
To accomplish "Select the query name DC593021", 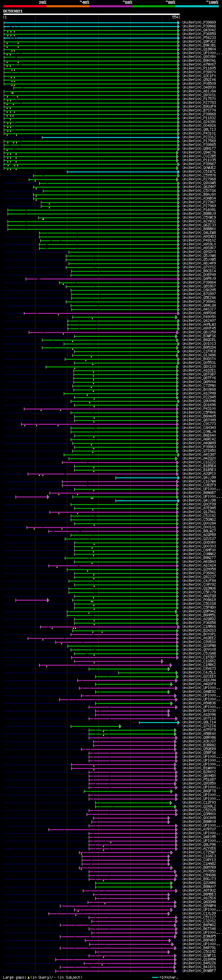I will point(13,11).
